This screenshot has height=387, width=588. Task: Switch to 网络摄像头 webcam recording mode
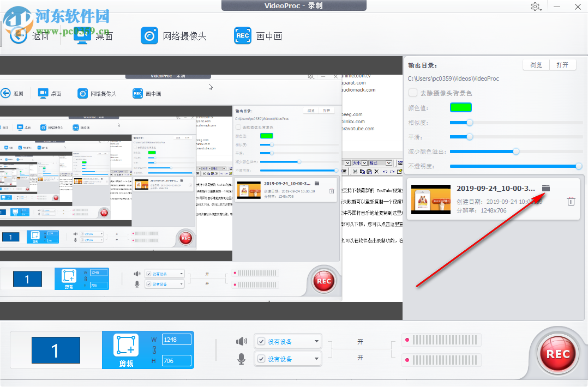pos(149,35)
